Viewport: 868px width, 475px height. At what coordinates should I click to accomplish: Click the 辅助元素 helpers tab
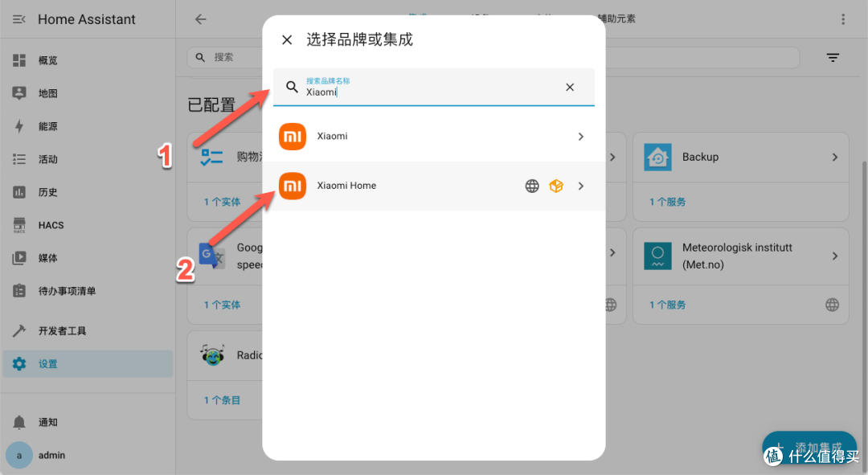pos(616,18)
